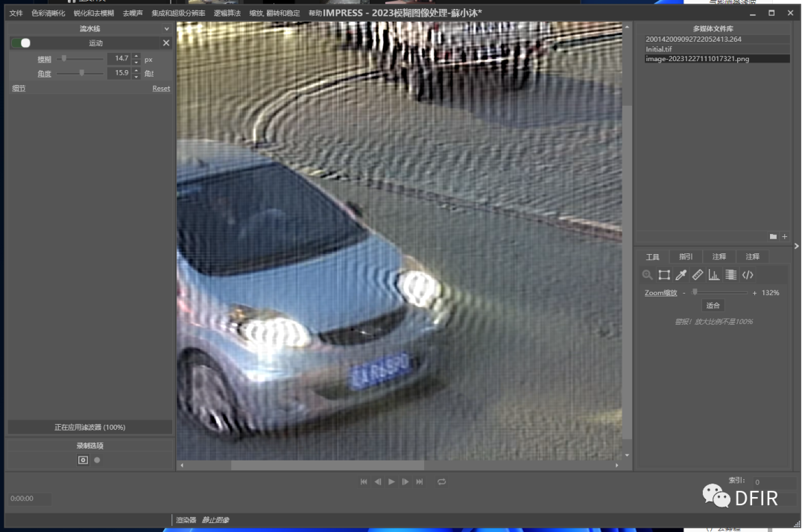Take a snapshot in recording options
The height and width of the screenshot is (532, 805).
83,460
